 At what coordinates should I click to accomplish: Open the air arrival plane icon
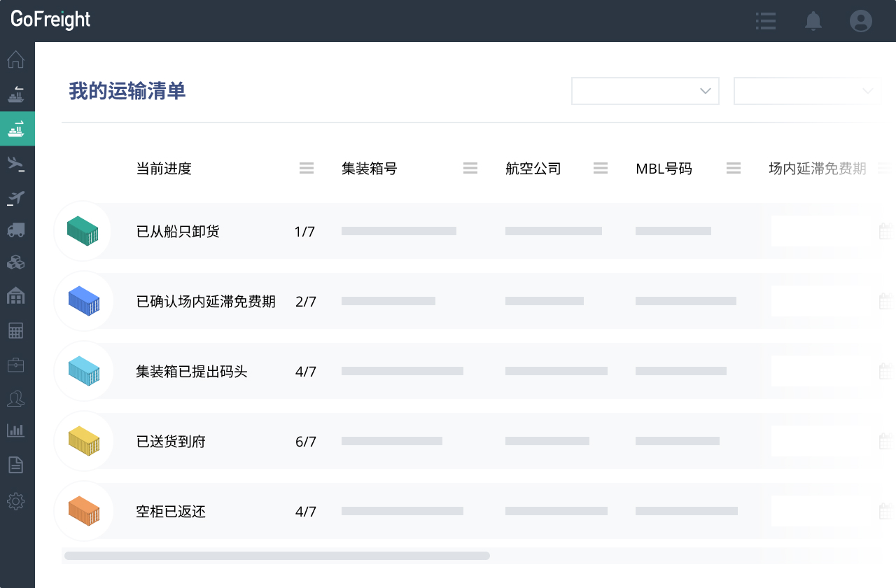(16, 164)
